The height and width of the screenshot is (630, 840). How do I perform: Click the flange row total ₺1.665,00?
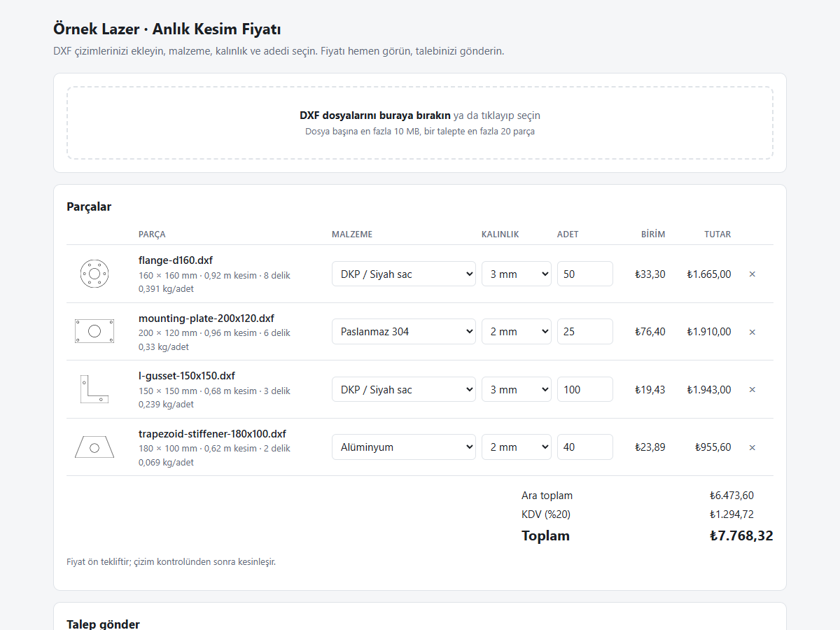coord(709,274)
